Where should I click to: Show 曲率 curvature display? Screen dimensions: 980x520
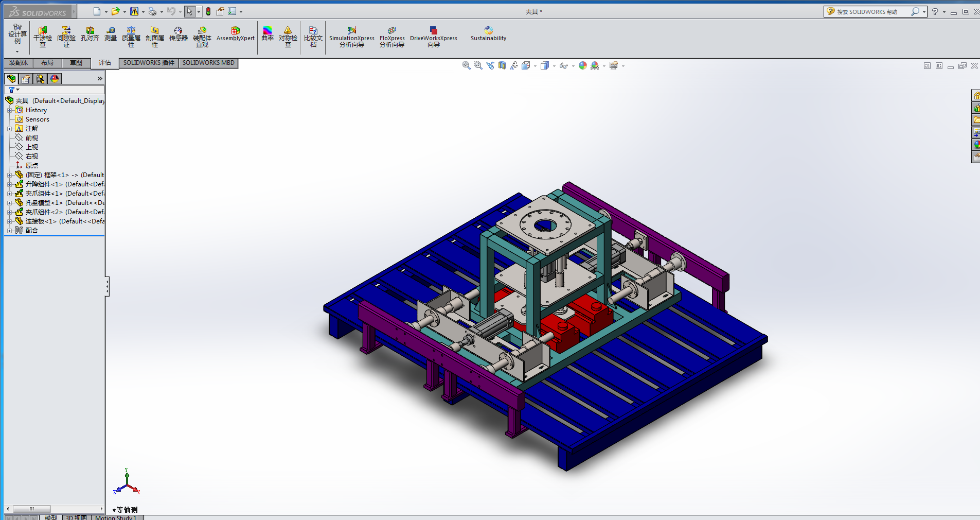click(x=268, y=34)
